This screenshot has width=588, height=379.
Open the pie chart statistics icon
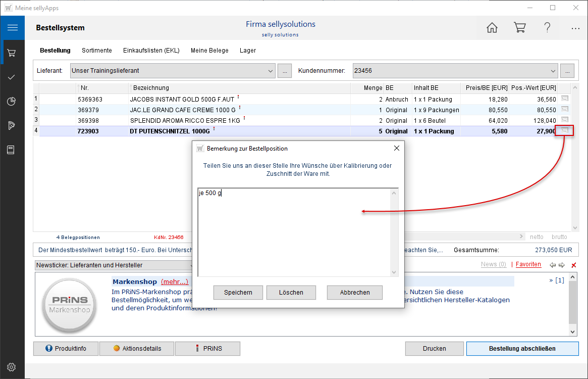pyautogui.click(x=12, y=102)
